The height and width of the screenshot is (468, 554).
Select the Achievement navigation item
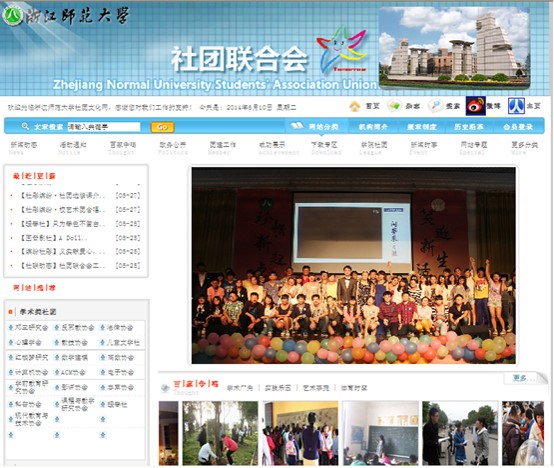click(x=278, y=148)
